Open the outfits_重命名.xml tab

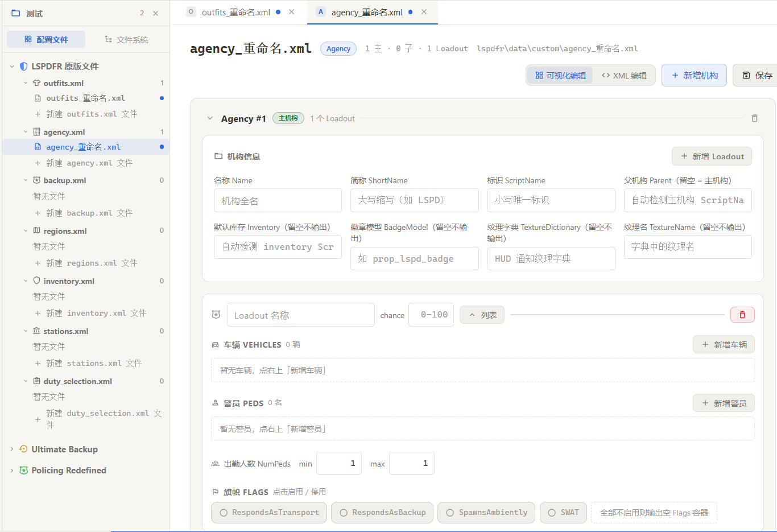[236, 12]
